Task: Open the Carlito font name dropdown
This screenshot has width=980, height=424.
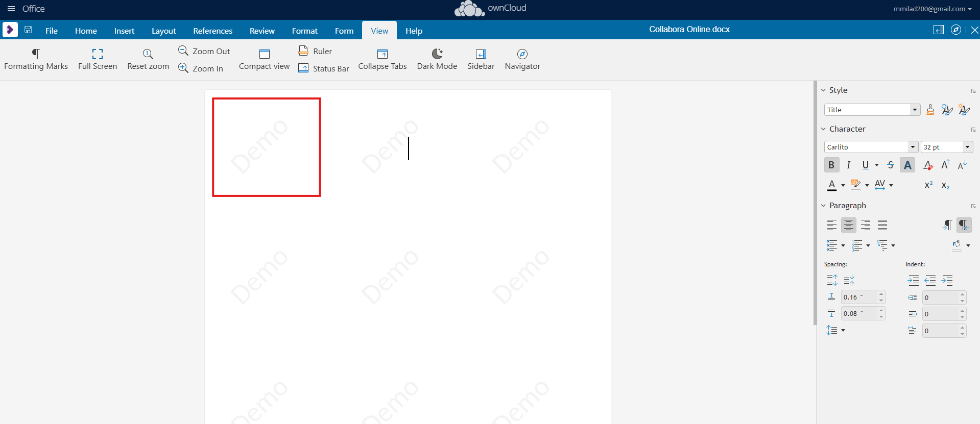Action: pos(913,147)
